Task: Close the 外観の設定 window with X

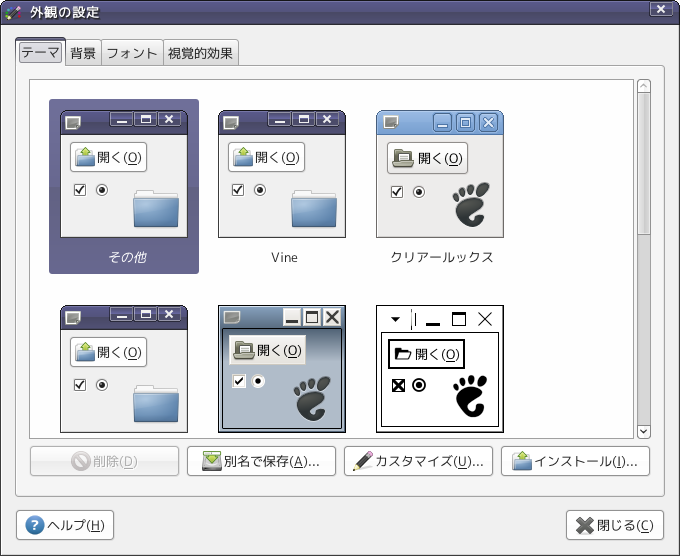Action: (x=661, y=9)
